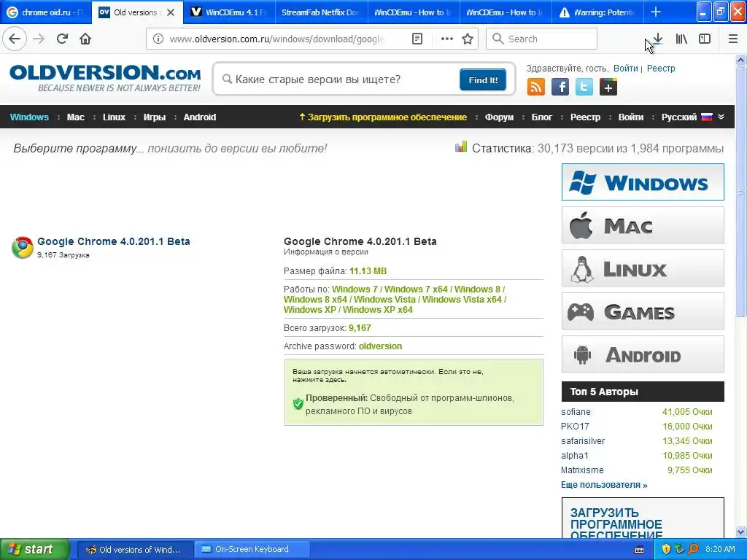Click the security shield tray icon
Screen dimensions: 747x560
click(x=666, y=549)
